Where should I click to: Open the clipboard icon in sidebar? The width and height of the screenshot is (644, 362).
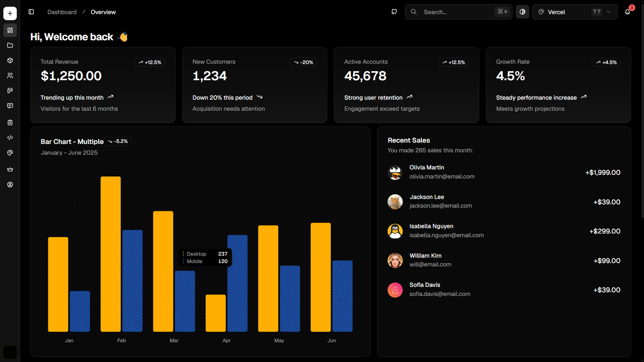[10, 122]
